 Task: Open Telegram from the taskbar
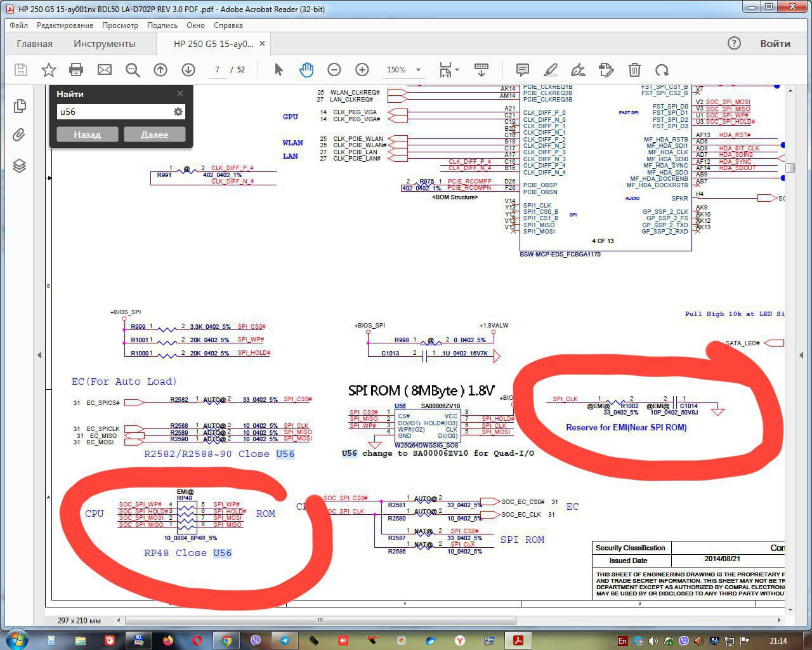pos(285,640)
